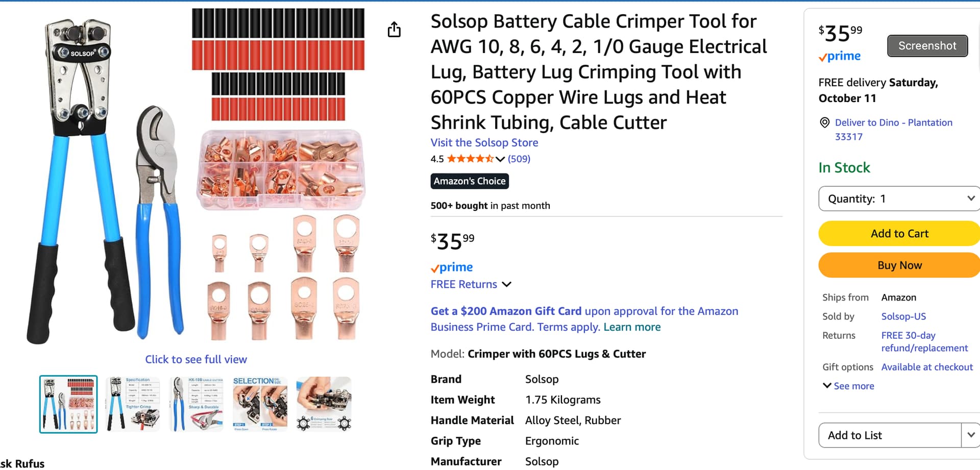Select the SELECTION die size thumbnail
Viewport: 980px width, 470px height.
pyautogui.click(x=260, y=404)
